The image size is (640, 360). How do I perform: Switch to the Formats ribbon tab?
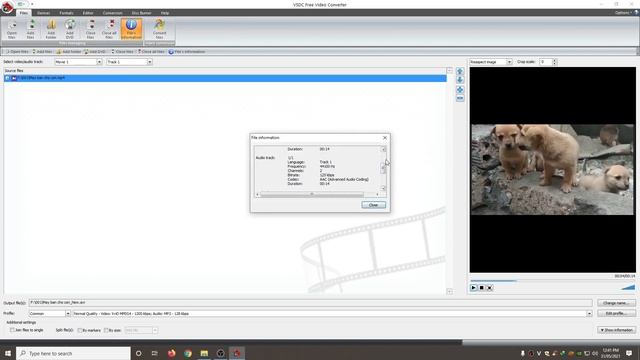(67, 13)
